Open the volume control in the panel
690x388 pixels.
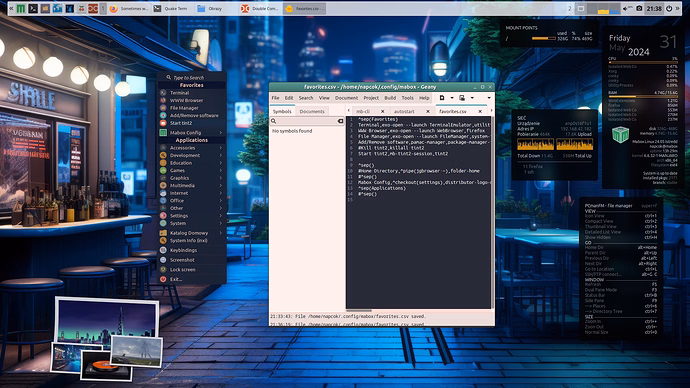tap(627, 8)
